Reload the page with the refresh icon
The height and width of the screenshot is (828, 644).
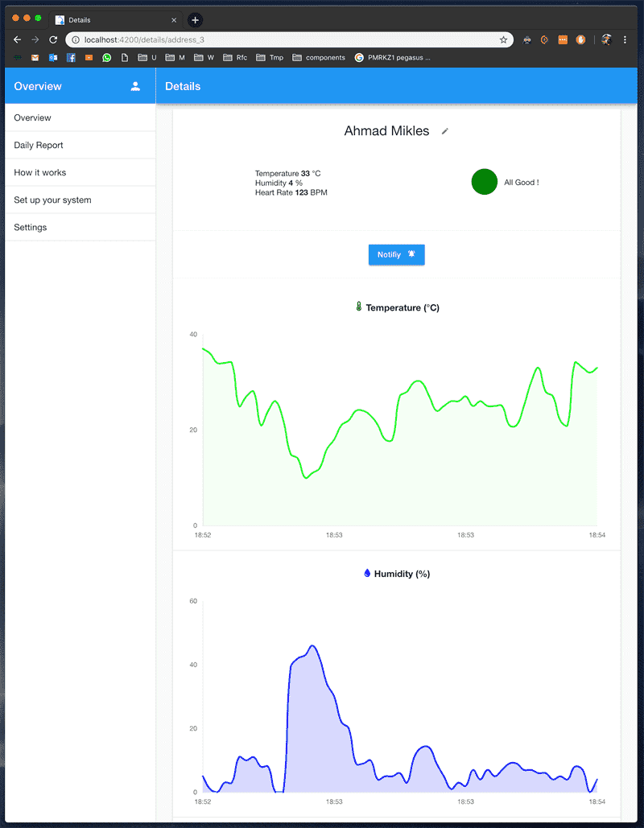(53, 39)
